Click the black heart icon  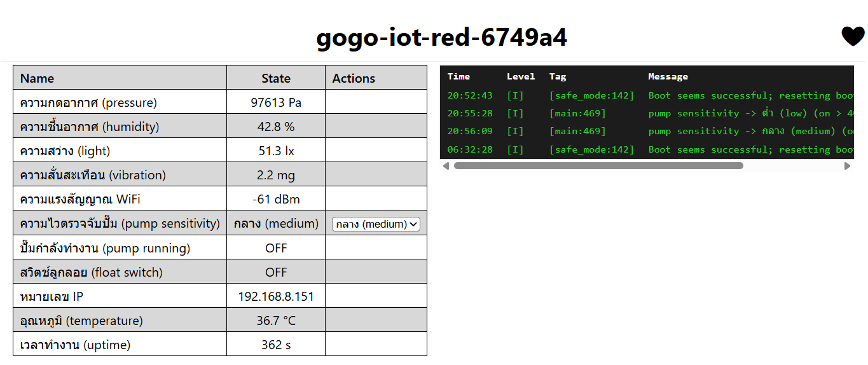(853, 36)
